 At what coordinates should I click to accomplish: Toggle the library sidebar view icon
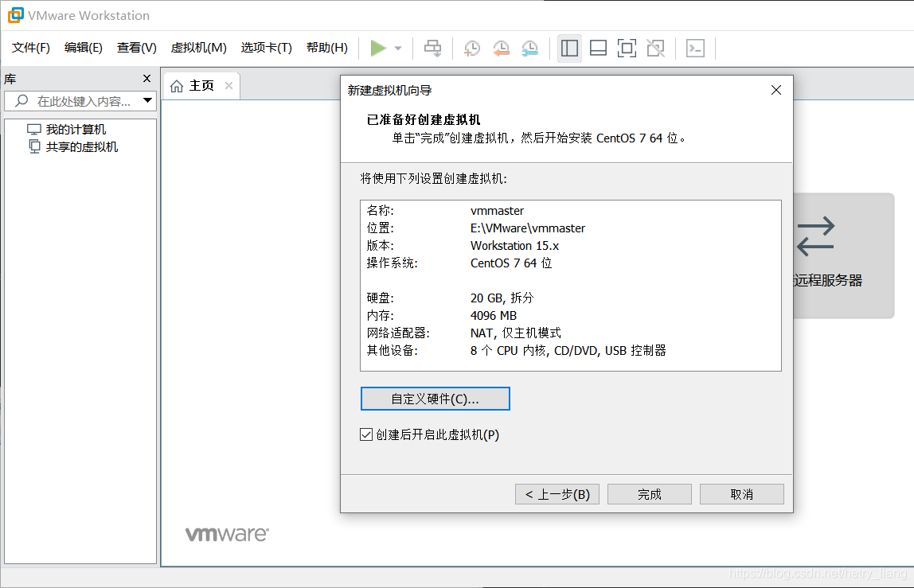pyautogui.click(x=569, y=48)
